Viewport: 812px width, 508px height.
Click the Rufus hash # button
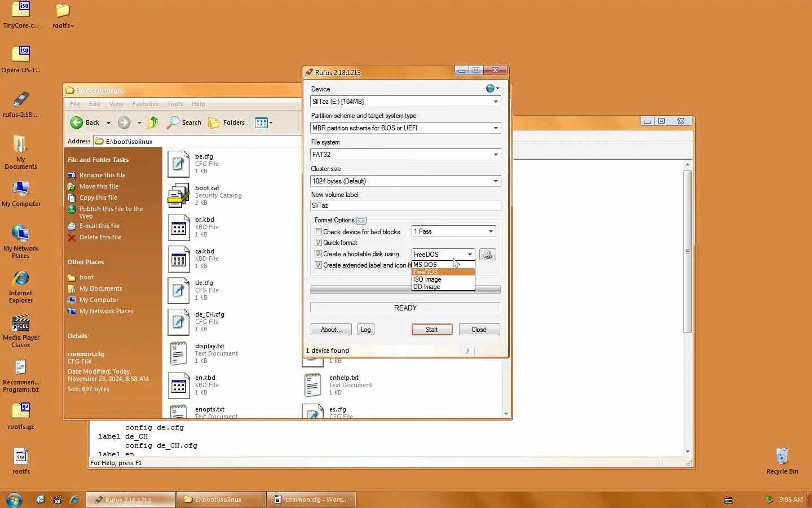click(467, 351)
